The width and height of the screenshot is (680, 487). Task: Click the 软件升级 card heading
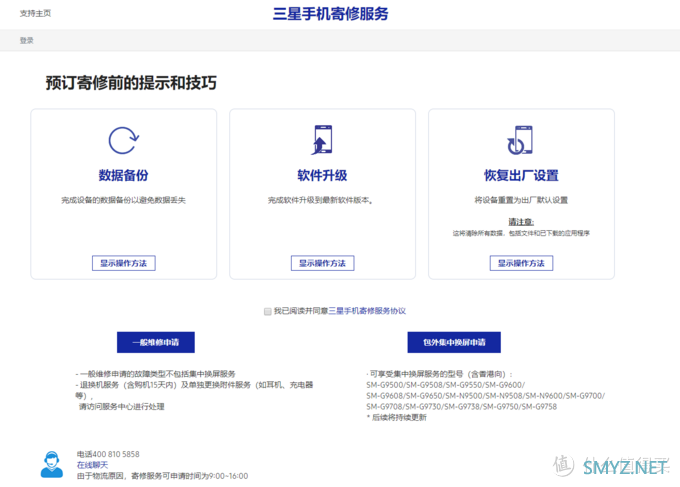pyautogui.click(x=322, y=175)
